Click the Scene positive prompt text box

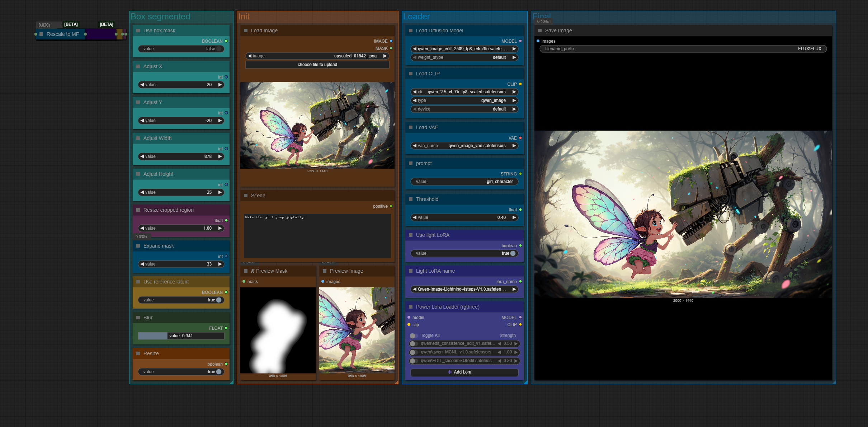tap(317, 236)
